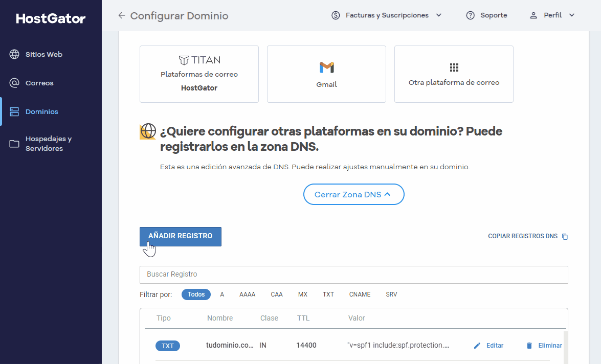Click the Valor column header

pos(357,318)
